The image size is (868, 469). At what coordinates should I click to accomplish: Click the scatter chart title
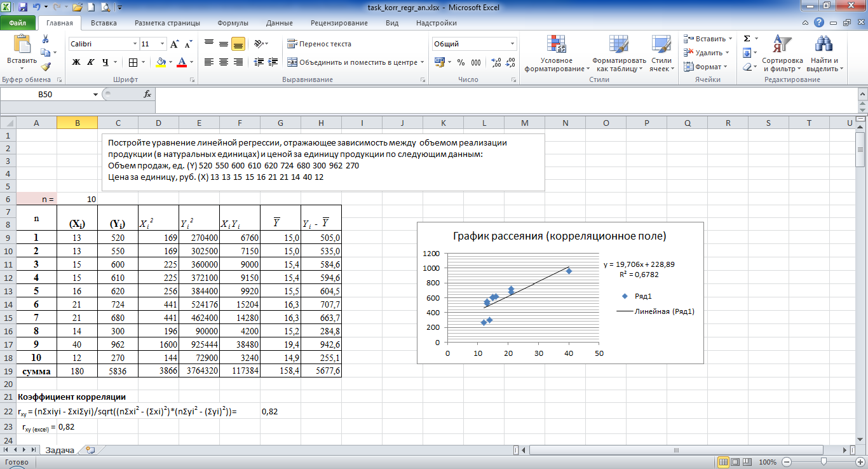click(x=559, y=236)
